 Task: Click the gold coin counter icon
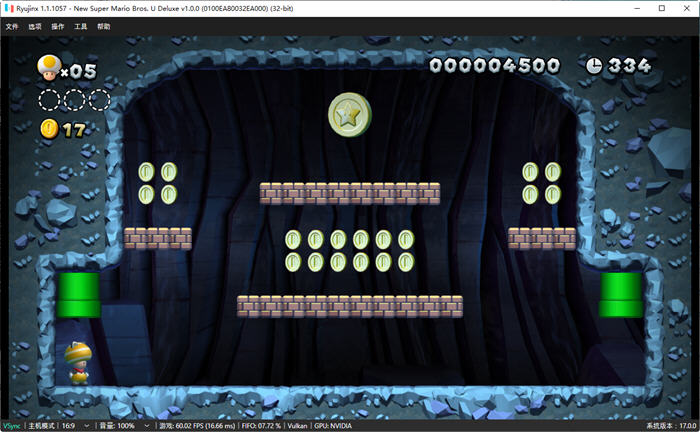[x=49, y=129]
